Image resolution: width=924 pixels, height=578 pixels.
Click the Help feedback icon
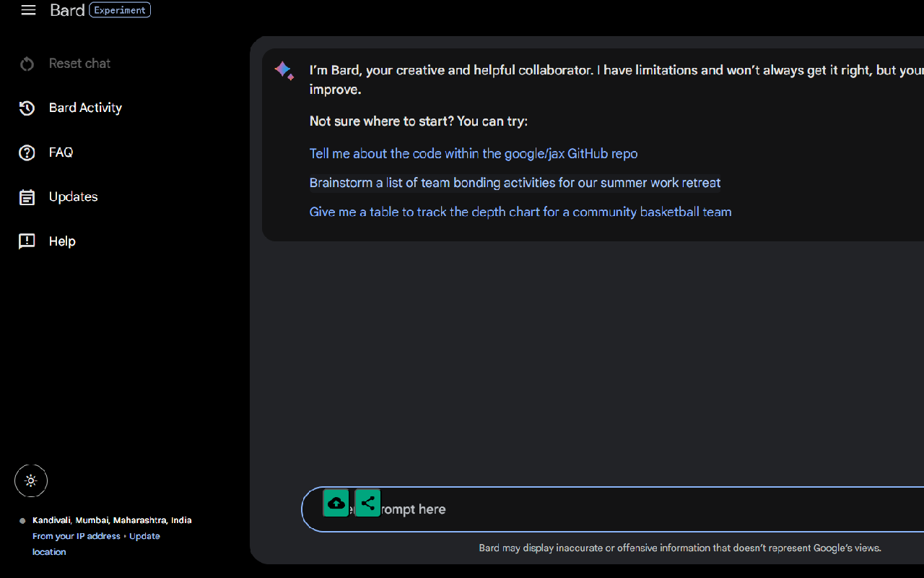27,241
